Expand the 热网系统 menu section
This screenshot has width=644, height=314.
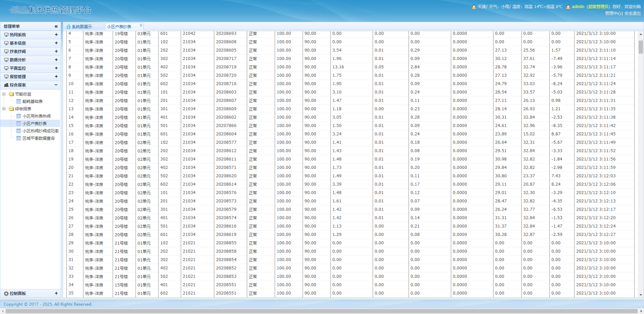click(x=56, y=35)
